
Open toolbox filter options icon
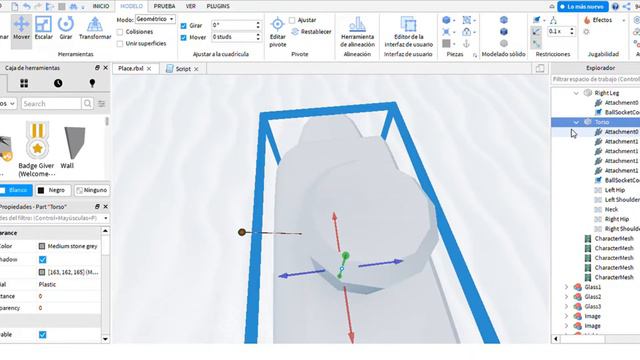click(x=101, y=104)
